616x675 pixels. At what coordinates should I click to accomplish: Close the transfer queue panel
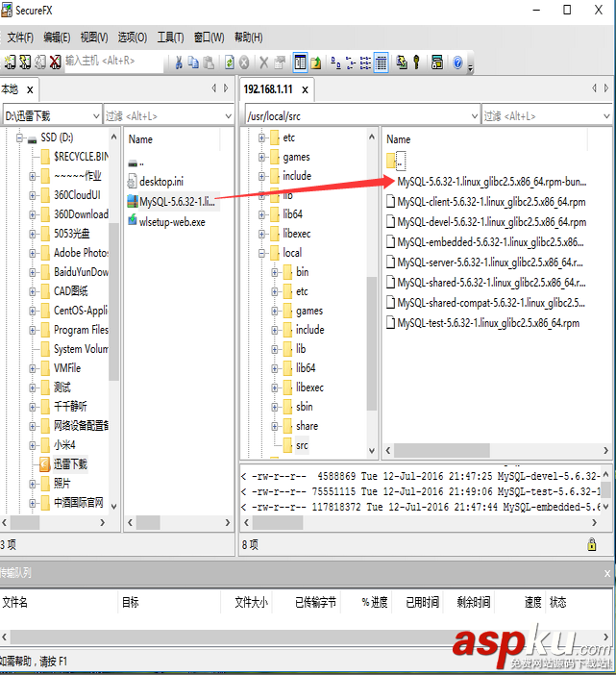pos(607,573)
